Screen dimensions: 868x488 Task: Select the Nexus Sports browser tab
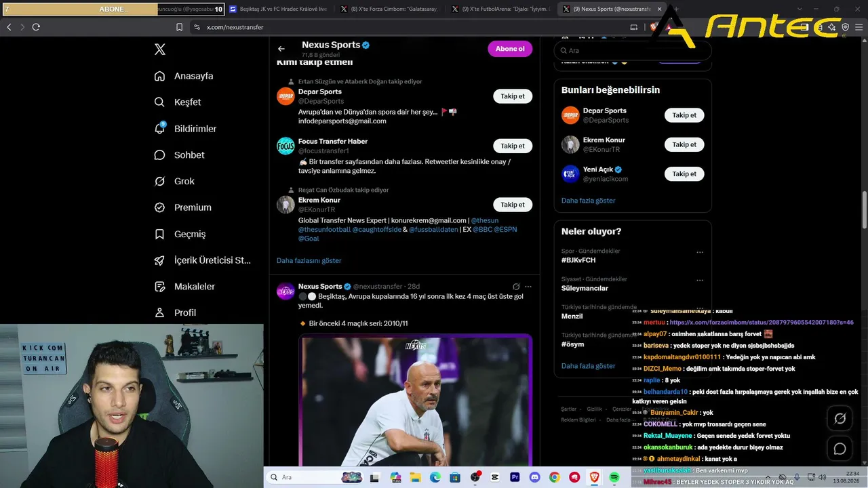coord(610,9)
